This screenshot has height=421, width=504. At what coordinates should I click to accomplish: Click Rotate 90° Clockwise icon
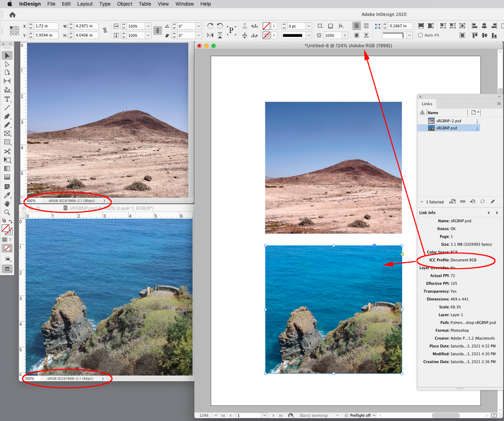click(x=210, y=26)
